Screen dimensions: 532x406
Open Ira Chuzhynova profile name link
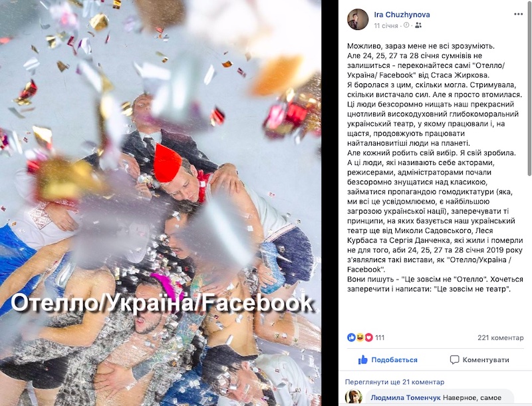point(402,15)
